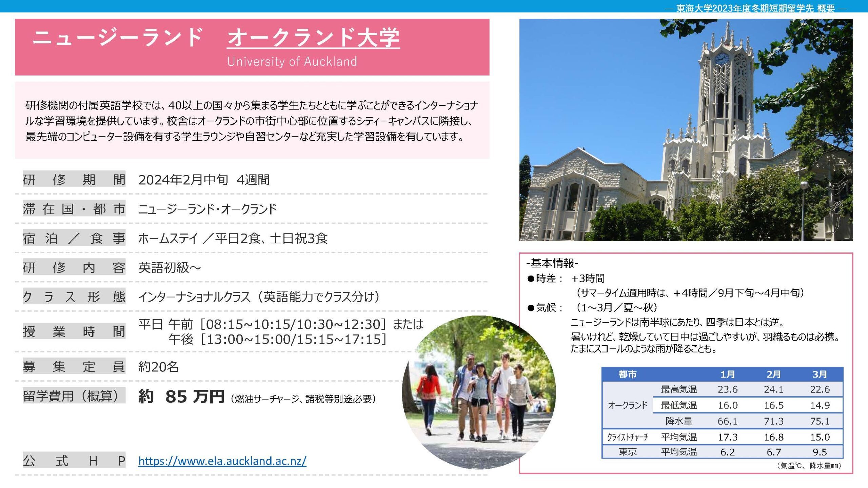Click the 24.1 temperature cell
868x488 pixels.
[774, 389]
